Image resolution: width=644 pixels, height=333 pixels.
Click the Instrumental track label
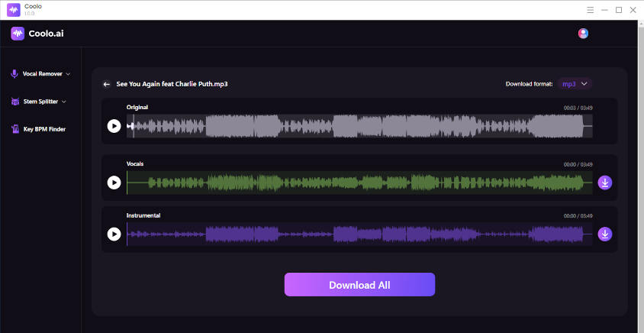(143, 215)
